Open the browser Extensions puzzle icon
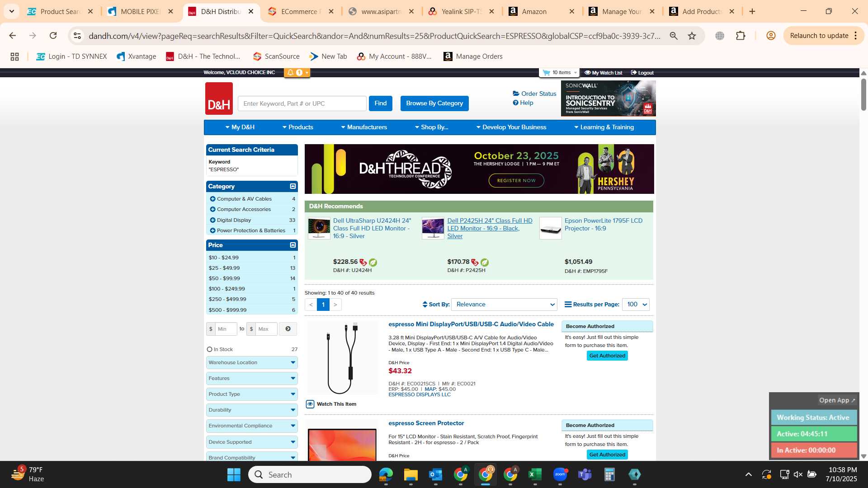This screenshot has width=868, height=488. [x=741, y=36]
